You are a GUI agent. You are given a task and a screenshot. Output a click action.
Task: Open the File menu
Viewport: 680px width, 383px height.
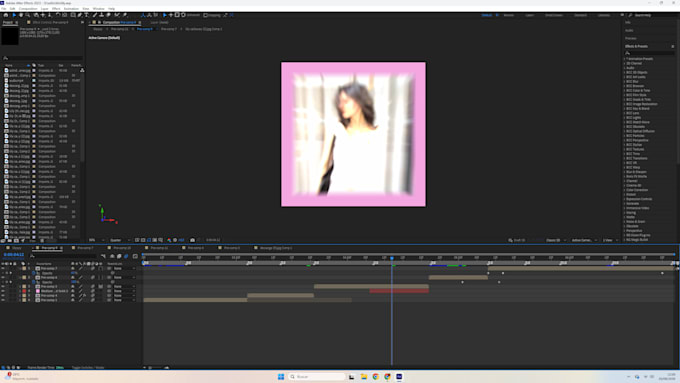coord(4,9)
